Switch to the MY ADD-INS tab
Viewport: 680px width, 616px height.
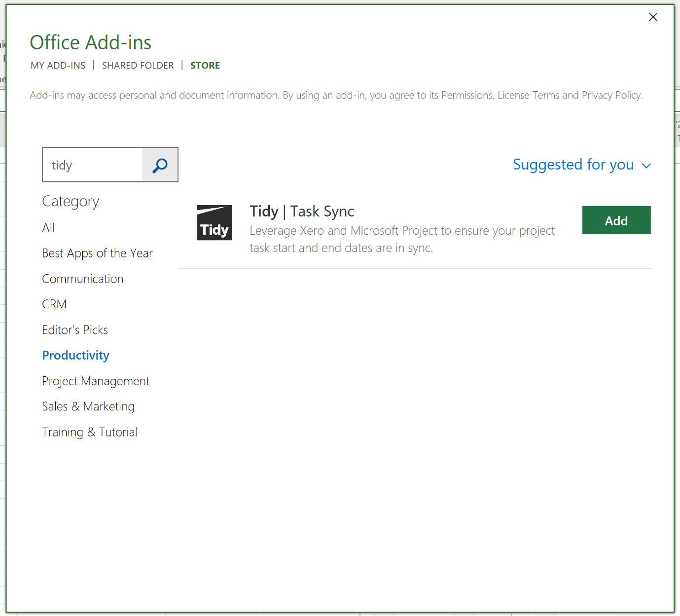coord(58,66)
